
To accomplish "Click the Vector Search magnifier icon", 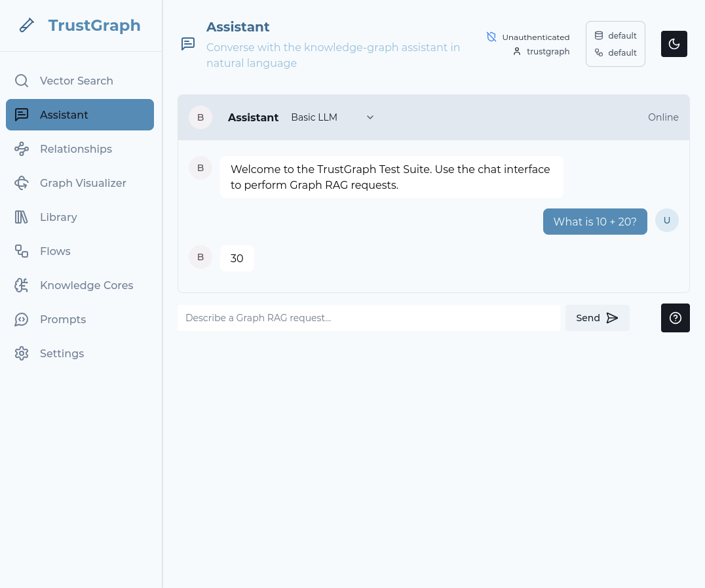I will pyautogui.click(x=22, y=81).
